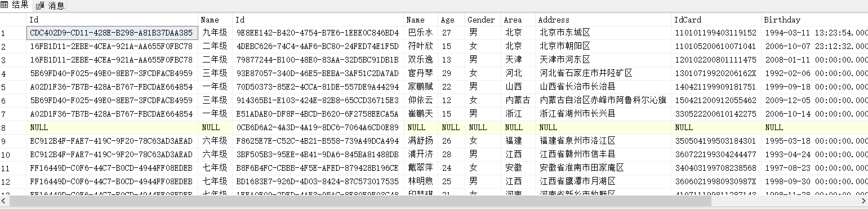Select the IdCard column header
Viewport: 868px width, 209px height.
click(716, 20)
